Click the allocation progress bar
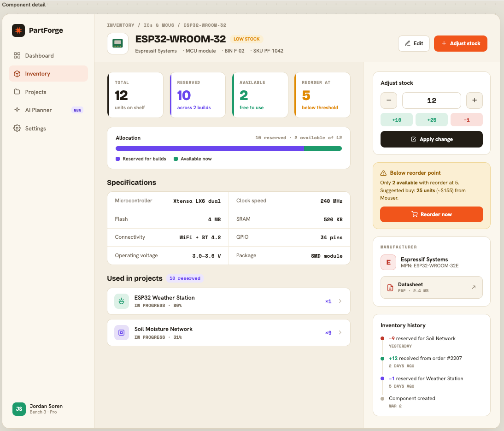 (x=229, y=148)
